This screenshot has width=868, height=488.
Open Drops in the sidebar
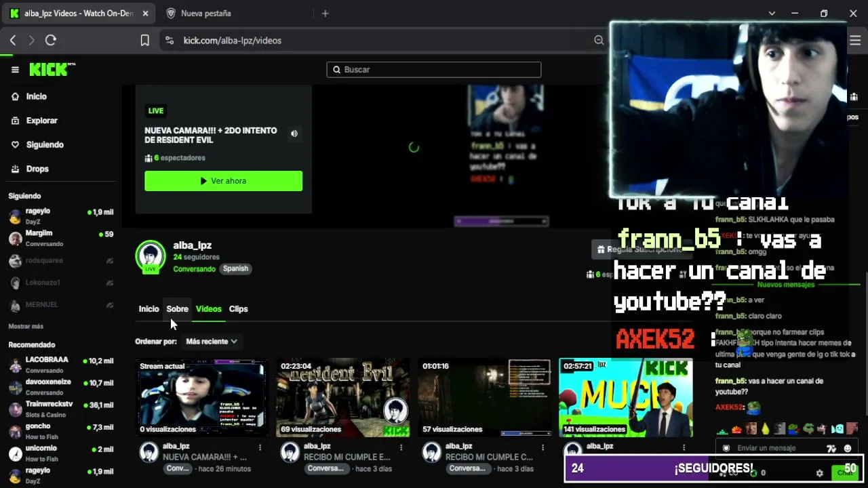tap(37, 169)
